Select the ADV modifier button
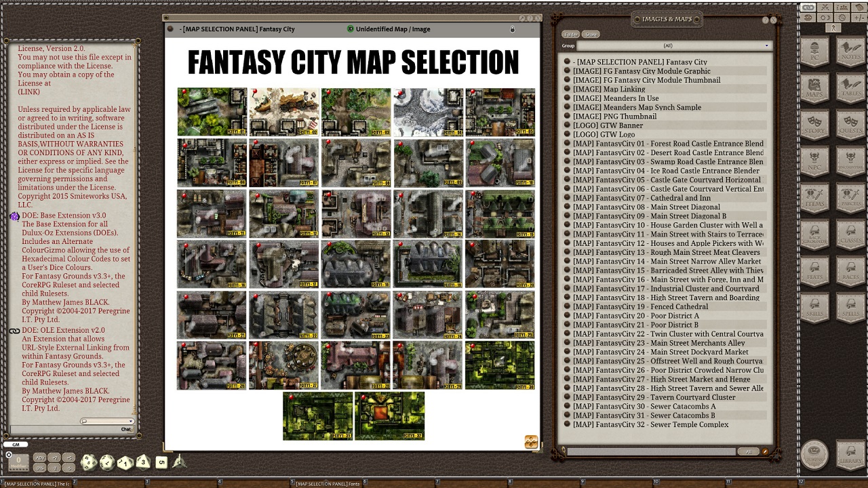This screenshot has width=868, height=488. pyautogui.click(x=40, y=458)
